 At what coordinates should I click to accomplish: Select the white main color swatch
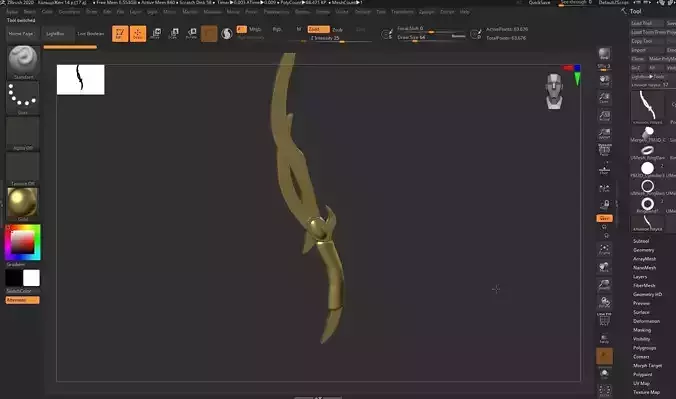click(x=31, y=278)
